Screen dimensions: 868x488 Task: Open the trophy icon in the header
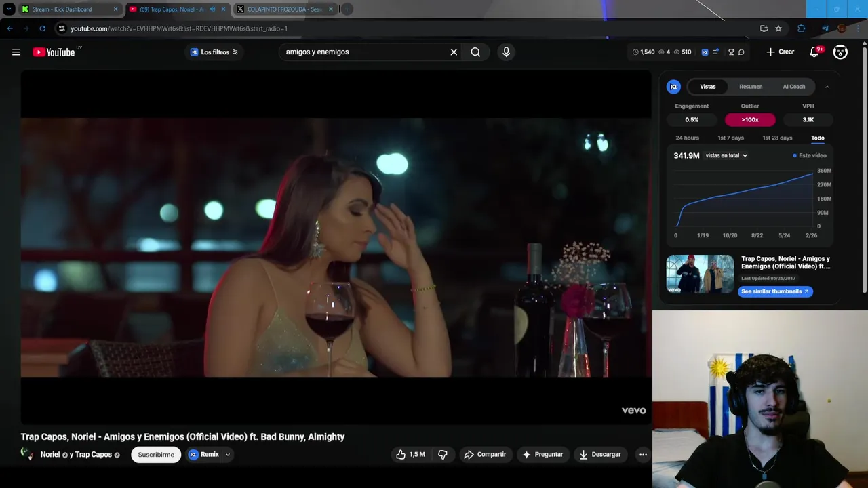pyautogui.click(x=731, y=52)
